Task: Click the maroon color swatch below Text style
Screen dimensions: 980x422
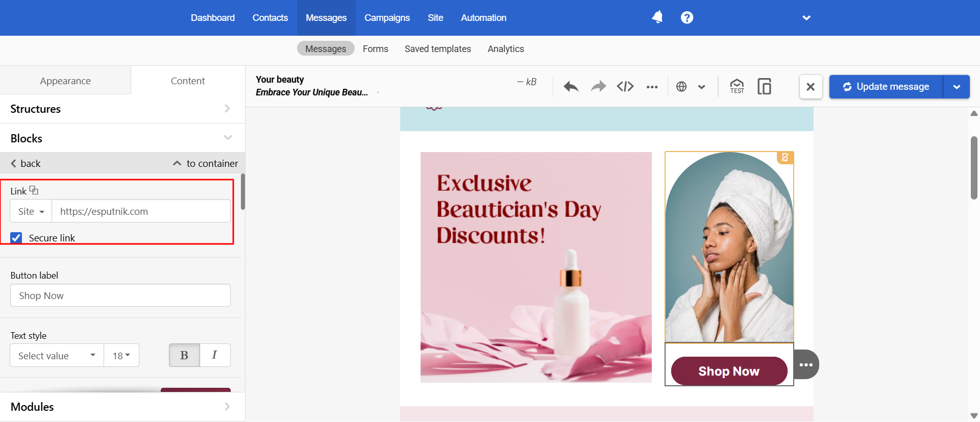Action: point(195,390)
